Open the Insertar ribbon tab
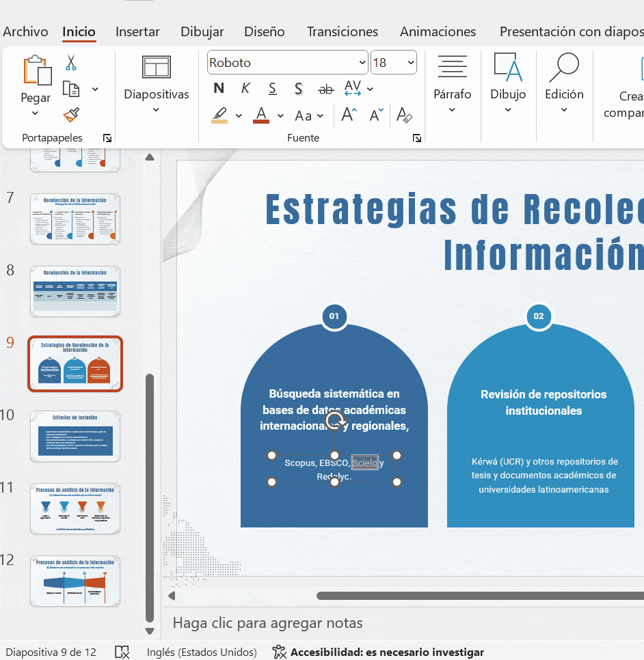 click(137, 31)
